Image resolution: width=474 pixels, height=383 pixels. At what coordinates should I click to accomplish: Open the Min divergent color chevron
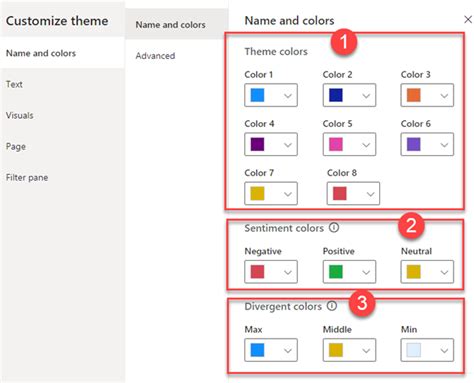click(x=444, y=350)
